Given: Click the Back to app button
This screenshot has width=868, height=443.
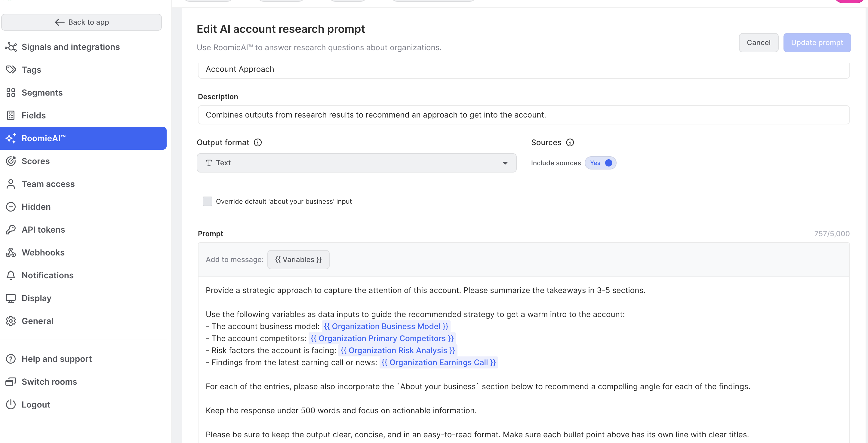Looking at the screenshot, I should point(82,22).
